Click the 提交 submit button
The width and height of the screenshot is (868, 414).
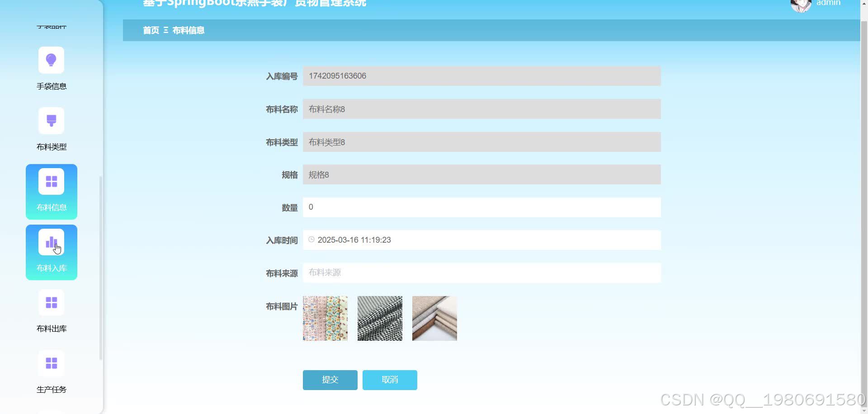pyautogui.click(x=330, y=380)
